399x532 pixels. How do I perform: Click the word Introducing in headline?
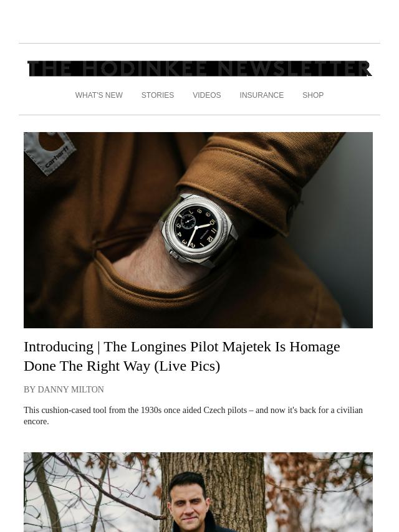click(59, 347)
